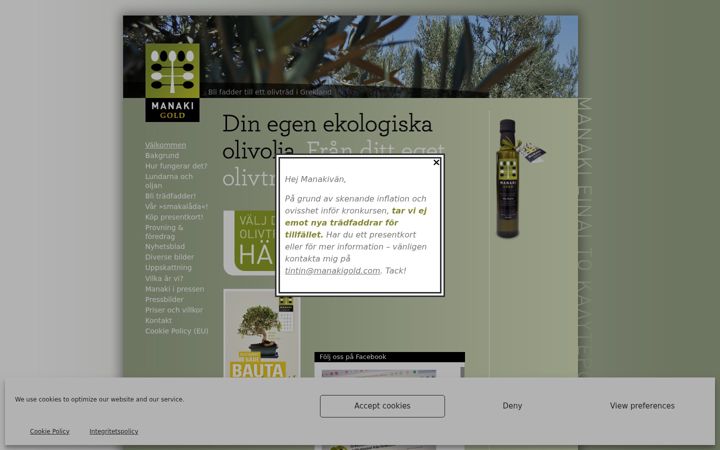
Task: Go to Hur fungerar det? page
Action: 176,166
